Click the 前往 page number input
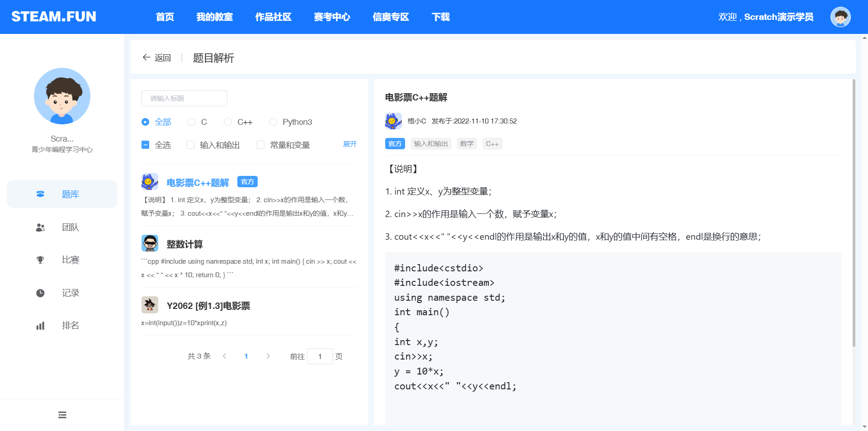The height and width of the screenshot is (431, 868). point(320,356)
